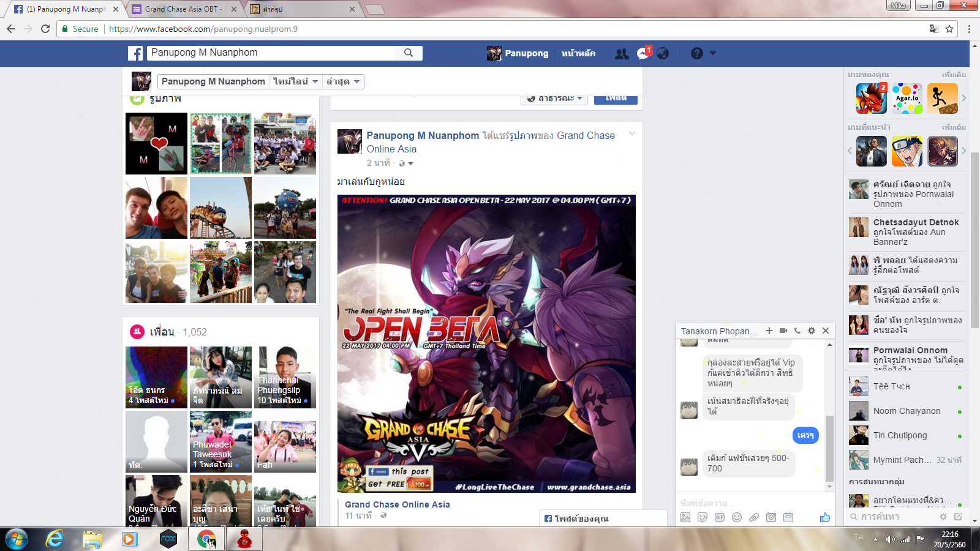Click the chat sidebar search field (การค้นหา)
The height and width of the screenshot is (551, 980).
[891, 517]
